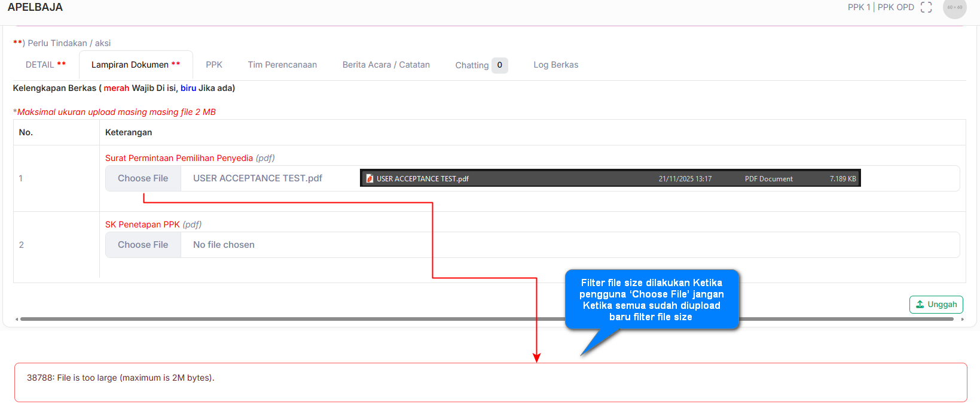Image resolution: width=980 pixels, height=407 pixels.
Task: Switch to the DETAIL tab
Action: tap(46, 65)
